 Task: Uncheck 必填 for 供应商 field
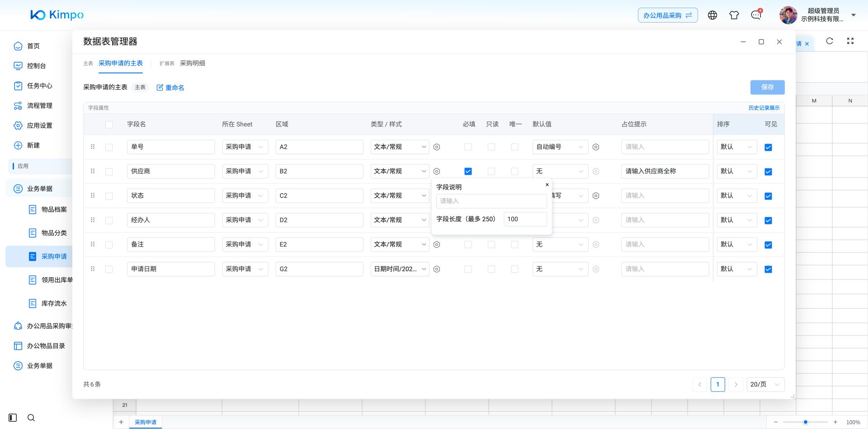pyautogui.click(x=468, y=172)
